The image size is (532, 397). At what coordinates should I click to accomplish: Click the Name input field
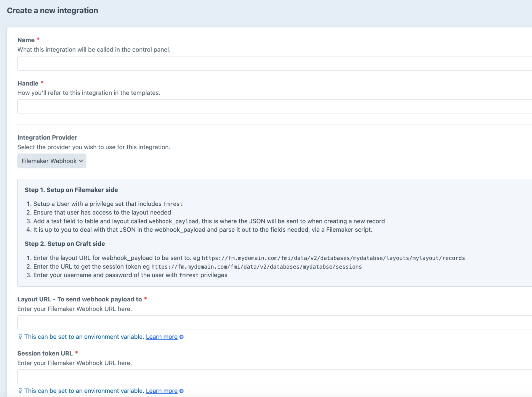pos(275,63)
